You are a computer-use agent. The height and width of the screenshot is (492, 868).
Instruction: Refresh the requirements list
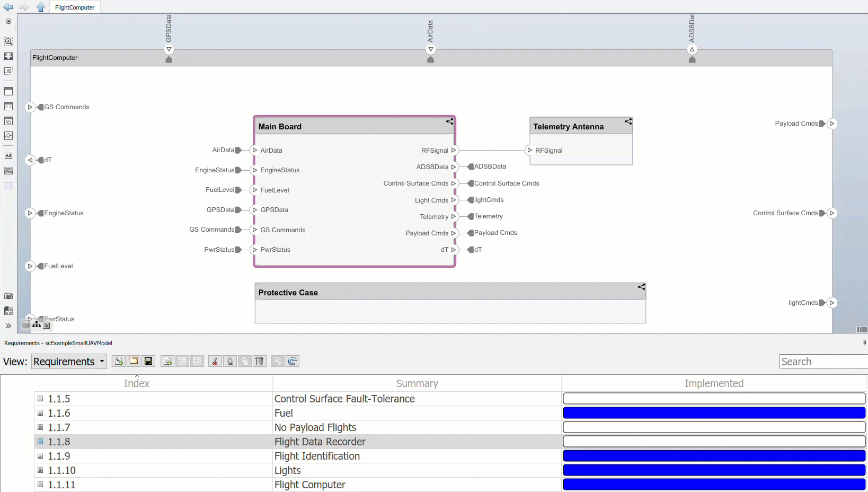click(293, 361)
